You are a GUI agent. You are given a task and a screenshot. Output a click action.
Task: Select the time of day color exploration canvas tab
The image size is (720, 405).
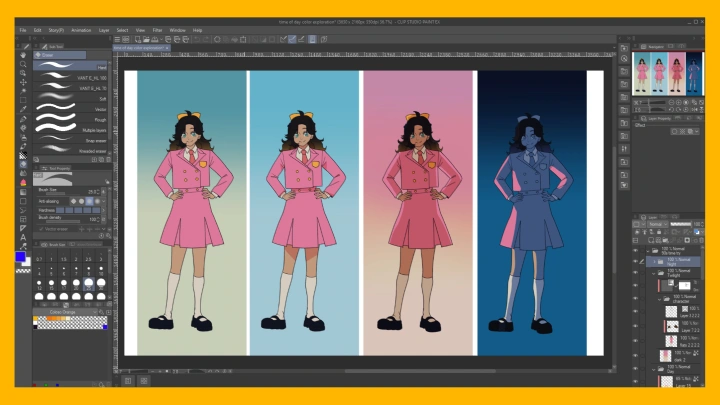[x=139, y=48]
